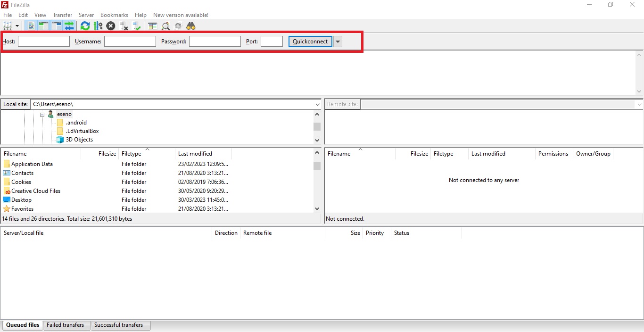The image size is (644, 332).
Task: Toggle processing of the transfer queue
Action: click(98, 26)
